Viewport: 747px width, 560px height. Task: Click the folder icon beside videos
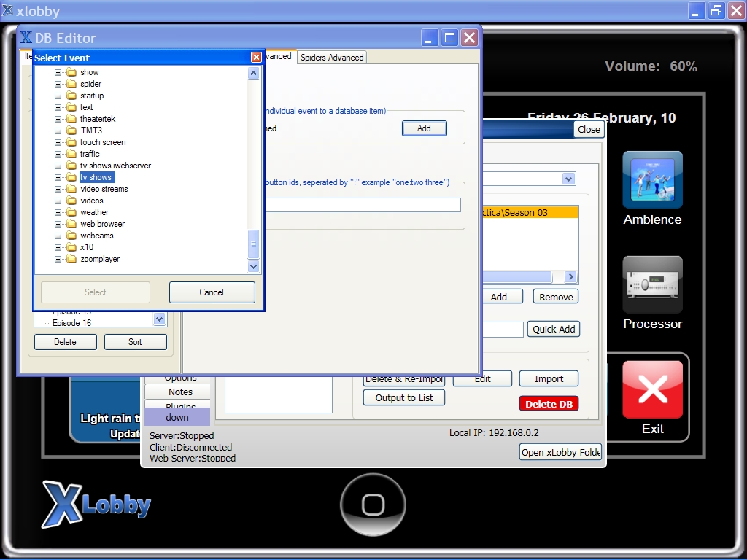point(71,201)
